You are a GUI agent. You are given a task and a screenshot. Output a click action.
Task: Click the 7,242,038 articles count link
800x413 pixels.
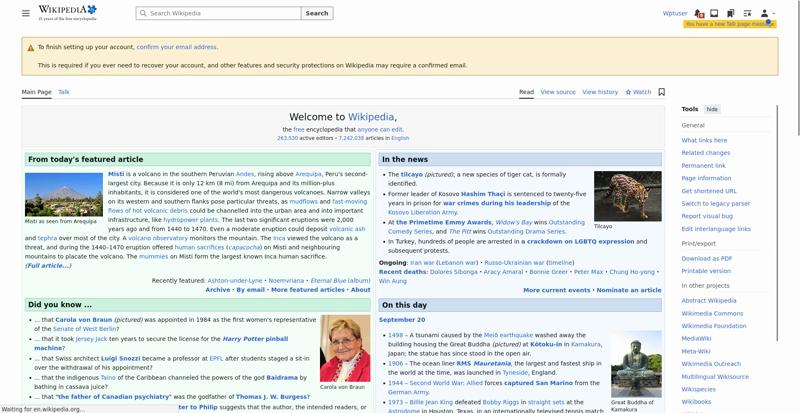(x=351, y=138)
